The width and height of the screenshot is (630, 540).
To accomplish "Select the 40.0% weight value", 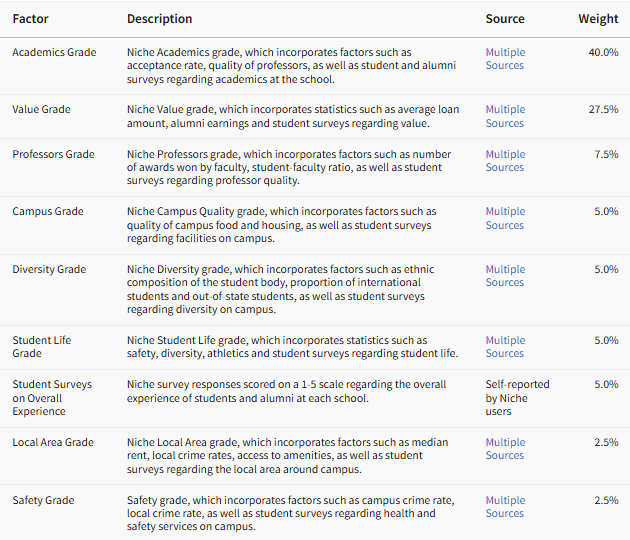I will pyautogui.click(x=603, y=52).
